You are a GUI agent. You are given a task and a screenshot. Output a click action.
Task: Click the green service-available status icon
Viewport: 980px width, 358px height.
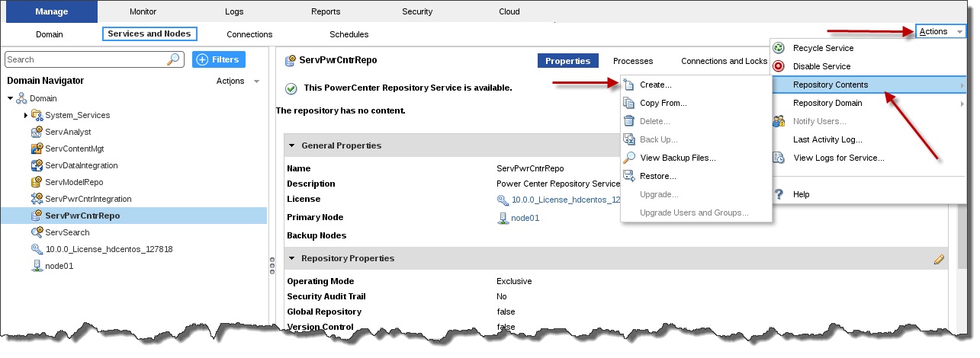tap(291, 88)
